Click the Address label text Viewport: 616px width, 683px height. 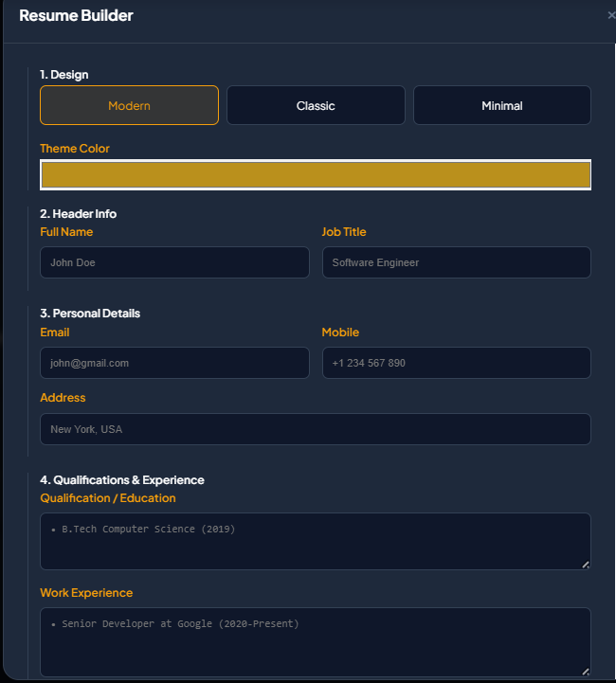click(x=63, y=398)
